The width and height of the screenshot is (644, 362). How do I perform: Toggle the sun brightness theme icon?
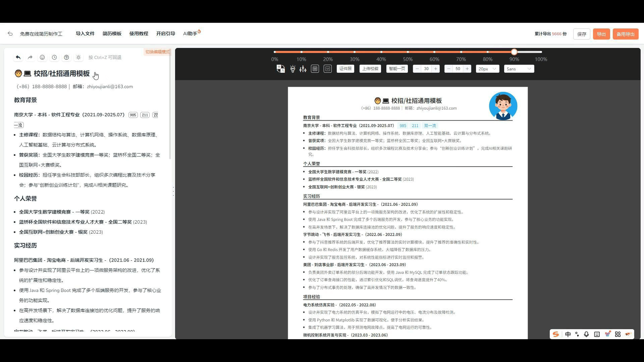click(78, 58)
